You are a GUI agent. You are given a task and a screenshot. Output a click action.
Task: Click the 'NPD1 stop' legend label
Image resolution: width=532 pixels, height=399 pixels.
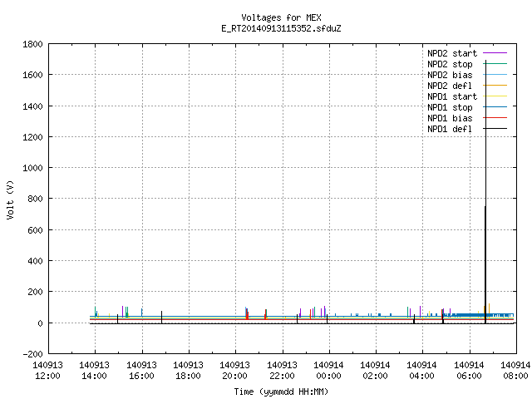tap(450, 107)
